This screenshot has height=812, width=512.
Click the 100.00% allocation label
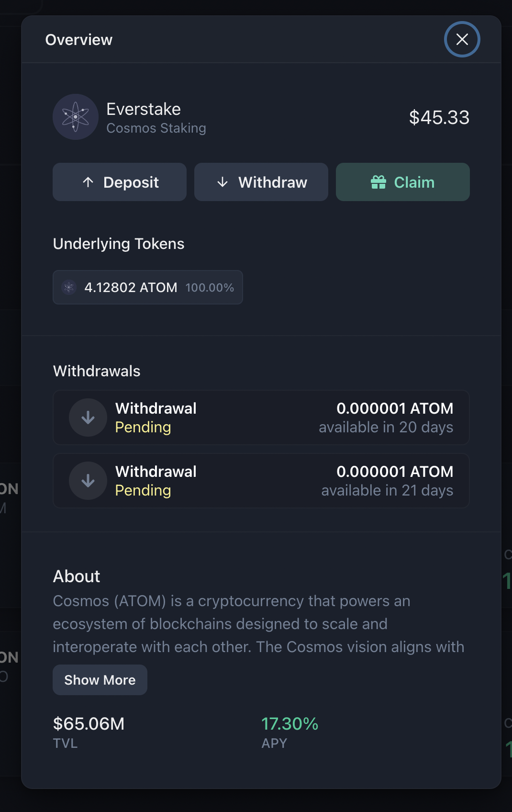pos(210,287)
